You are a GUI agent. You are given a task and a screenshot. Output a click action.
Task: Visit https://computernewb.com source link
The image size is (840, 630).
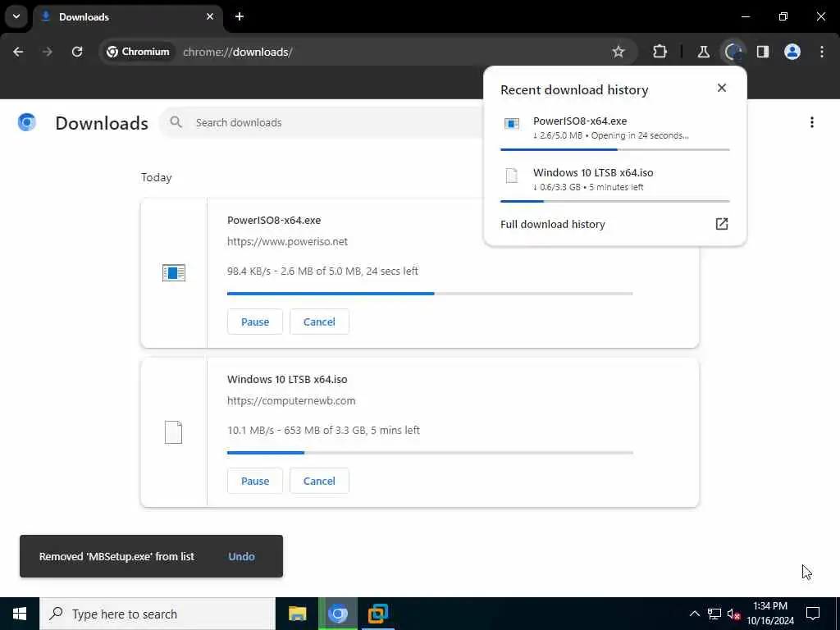click(x=291, y=400)
